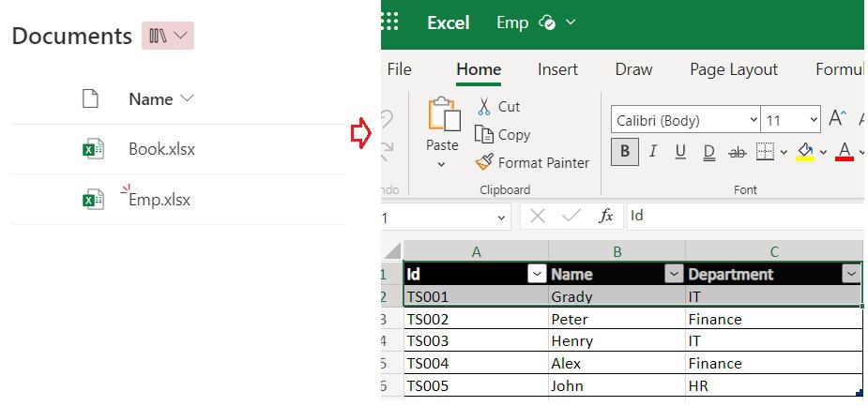868x406 pixels.
Task: Open the Draw tab
Action: (633, 69)
